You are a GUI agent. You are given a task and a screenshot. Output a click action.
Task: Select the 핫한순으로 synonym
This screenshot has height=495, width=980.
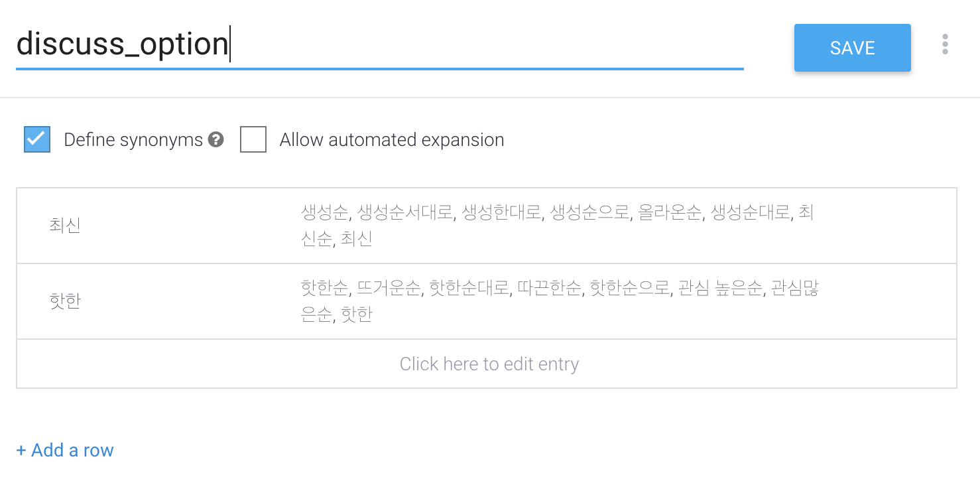[630, 289]
